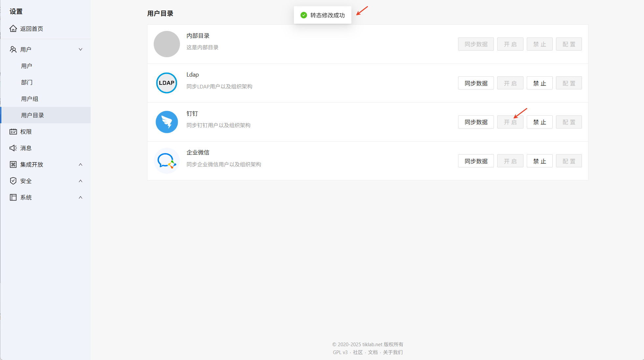Expand the 系统 menu chevron
644x360 pixels.
point(80,197)
